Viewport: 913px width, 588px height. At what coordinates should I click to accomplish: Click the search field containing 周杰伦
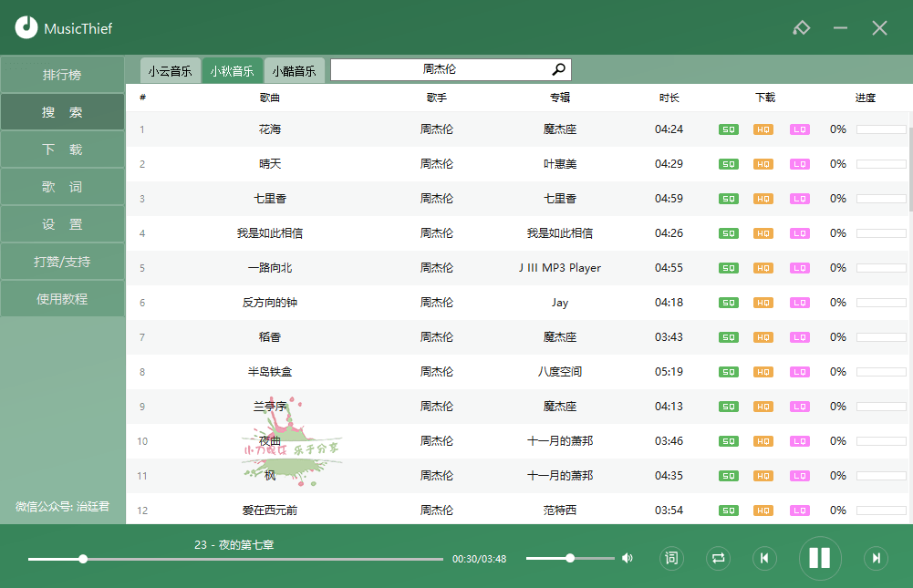(x=439, y=69)
